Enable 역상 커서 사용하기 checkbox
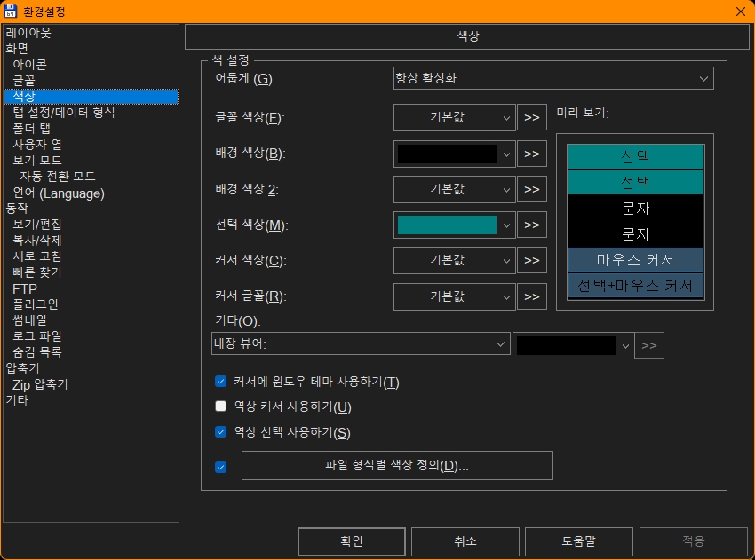 (220, 406)
